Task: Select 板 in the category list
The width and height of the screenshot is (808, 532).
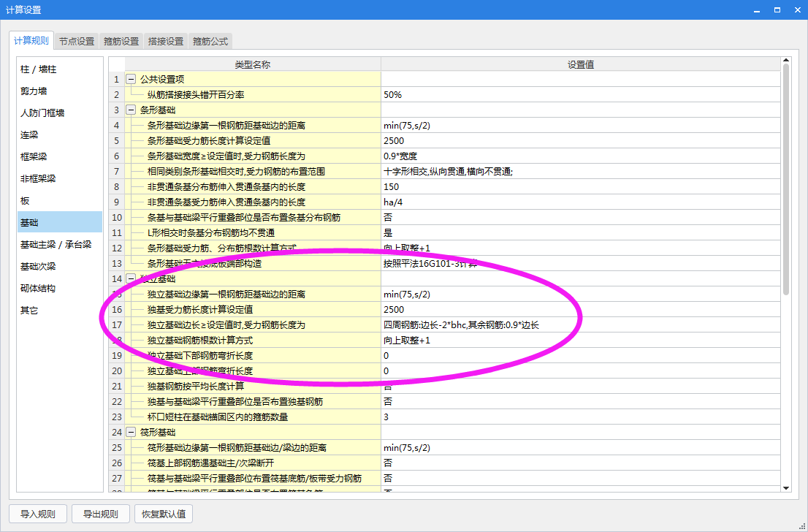Action: [x=60, y=200]
